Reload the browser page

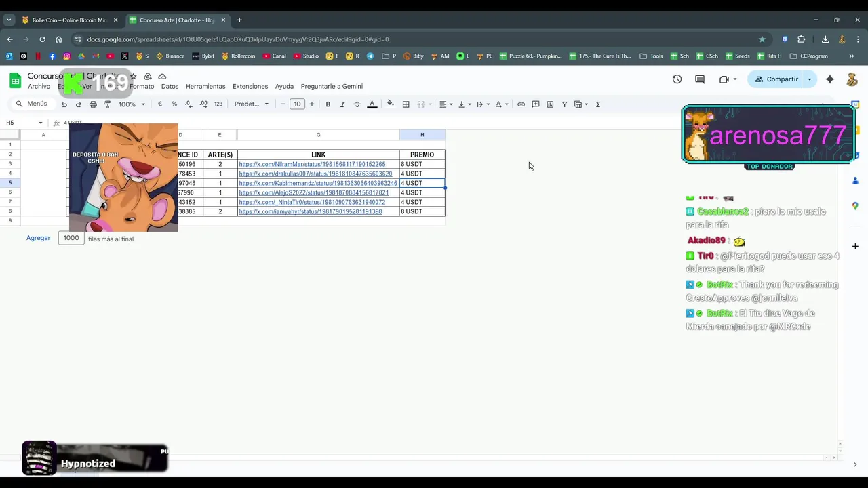(42, 39)
